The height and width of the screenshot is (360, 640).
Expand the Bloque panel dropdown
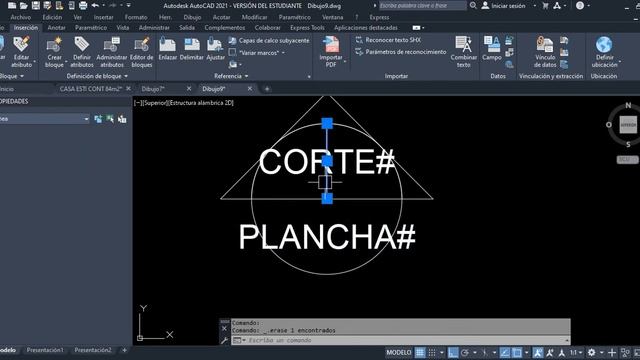[x=11, y=76]
